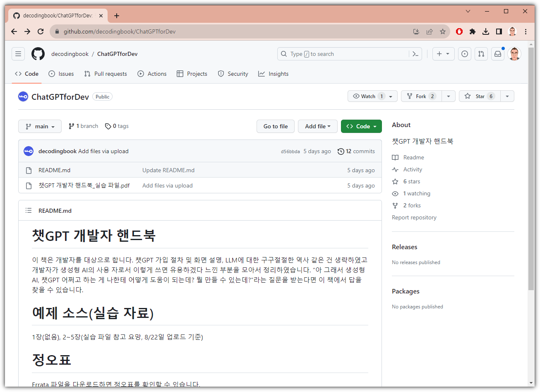540x392 pixels.
Task: Open user avatar menu in GitHub header
Action: tap(514, 54)
